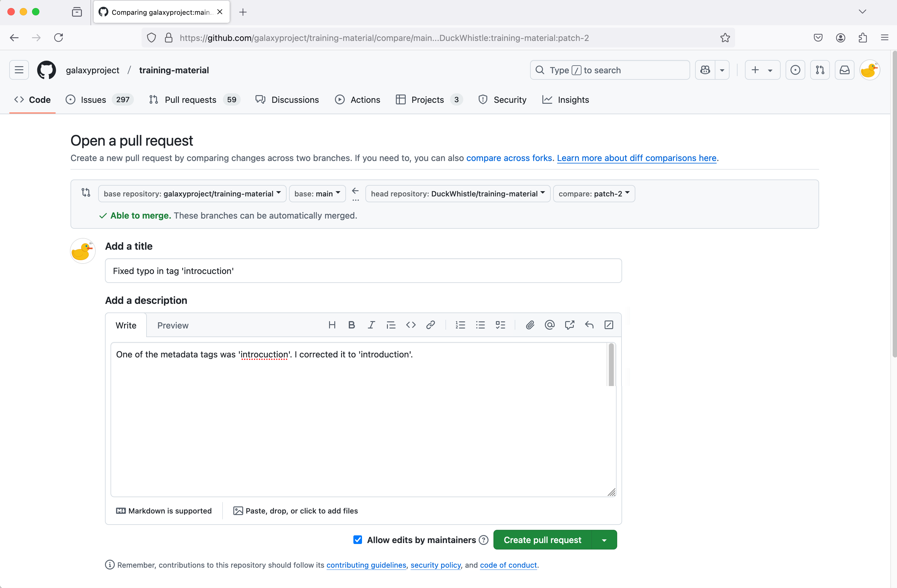Expand Create pull request options arrow
The height and width of the screenshot is (588, 897).
pos(605,540)
